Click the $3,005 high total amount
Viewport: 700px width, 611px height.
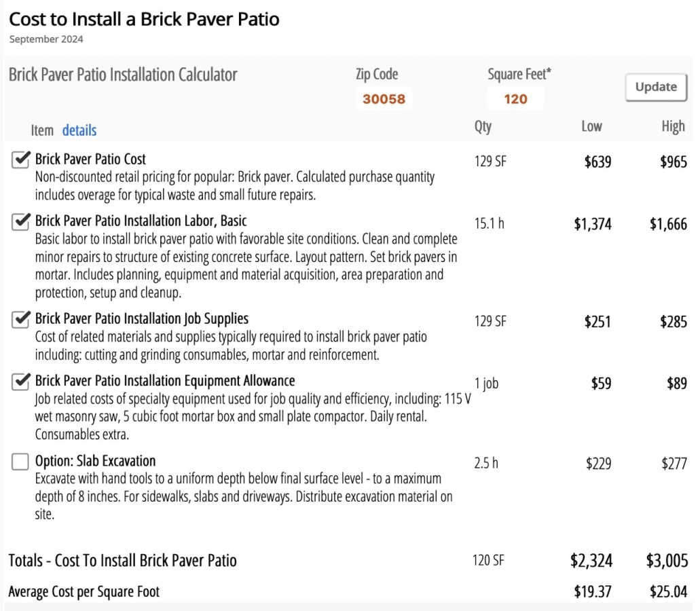pyautogui.click(x=667, y=561)
